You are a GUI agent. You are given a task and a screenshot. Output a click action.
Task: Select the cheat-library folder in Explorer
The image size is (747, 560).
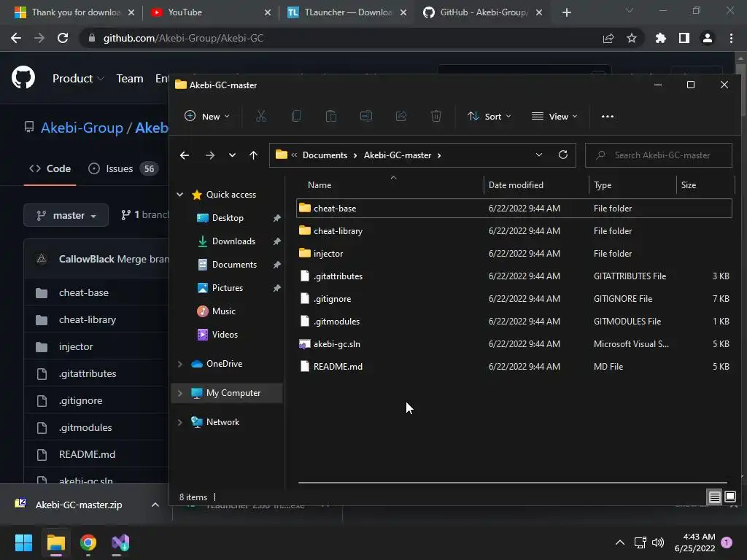[514, 231]
